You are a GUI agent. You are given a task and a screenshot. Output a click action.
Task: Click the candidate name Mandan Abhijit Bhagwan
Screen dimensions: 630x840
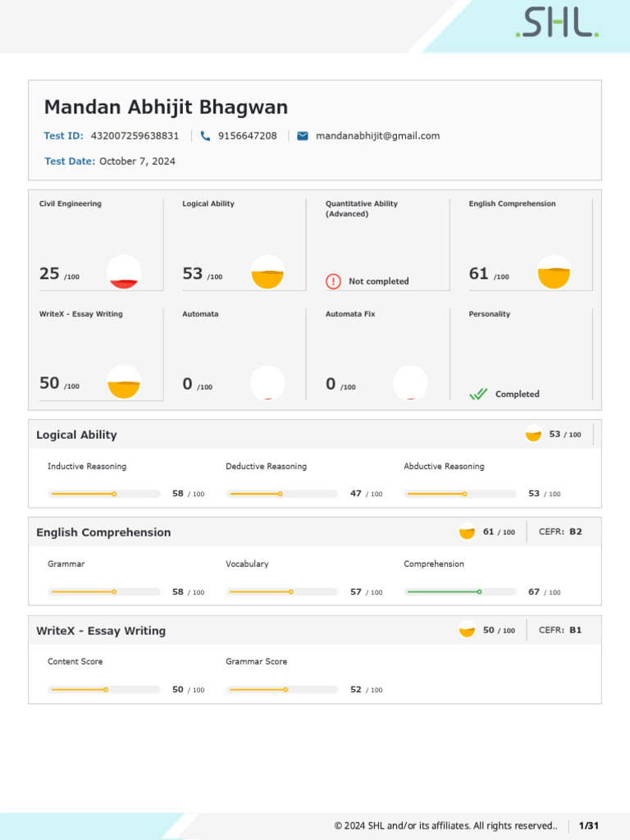pyautogui.click(x=166, y=107)
